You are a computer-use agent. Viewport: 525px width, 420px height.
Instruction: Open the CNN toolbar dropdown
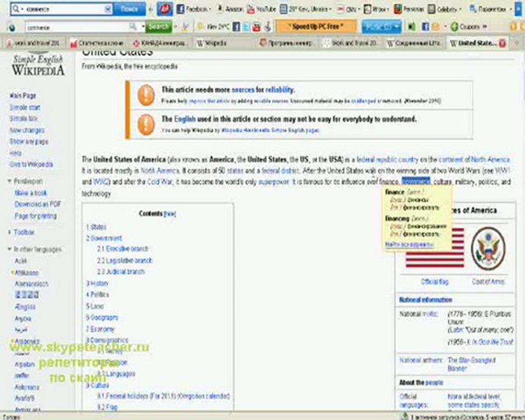[x=348, y=9]
